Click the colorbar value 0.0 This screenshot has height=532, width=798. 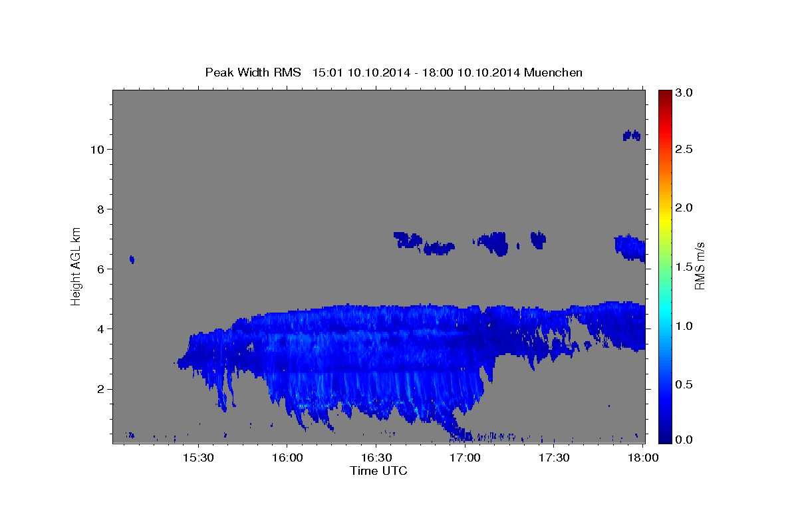(x=685, y=440)
